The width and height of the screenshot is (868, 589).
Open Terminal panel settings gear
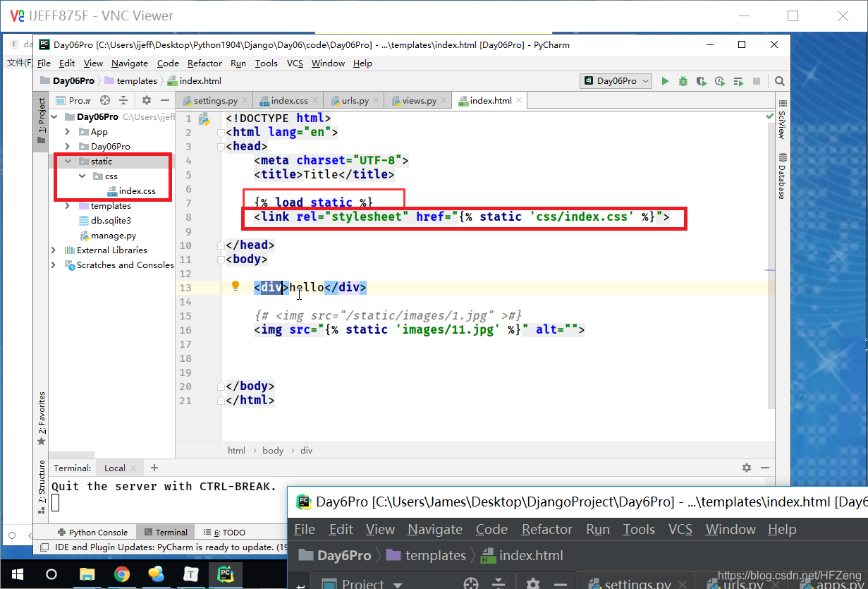(747, 468)
